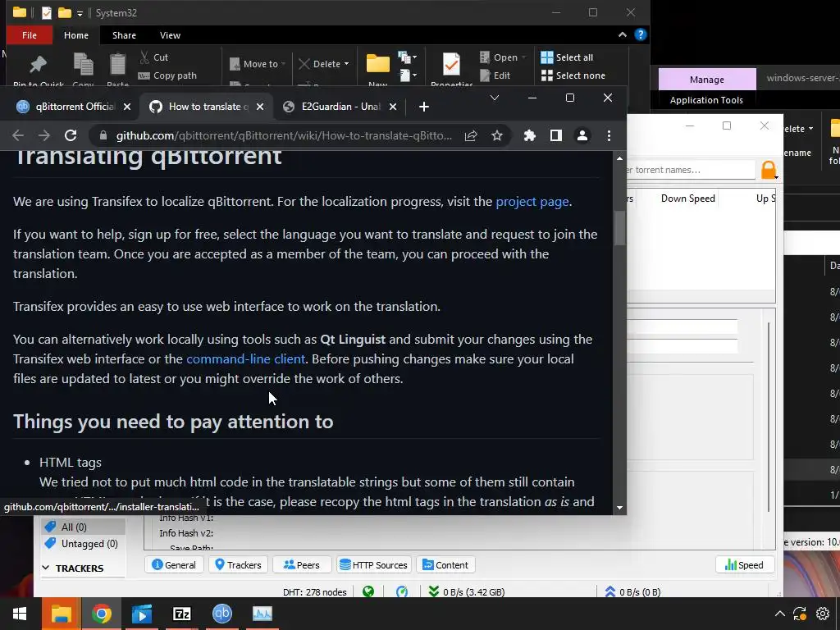This screenshot has height=630, width=840.
Task: Open Chrome's three-dot menu
Action: coord(609,135)
